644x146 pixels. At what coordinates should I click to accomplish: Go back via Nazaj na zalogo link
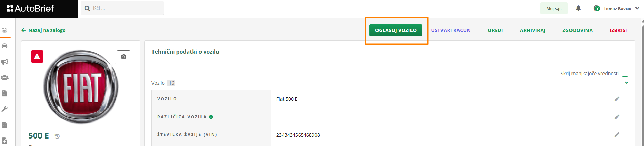[x=44, y=30]
